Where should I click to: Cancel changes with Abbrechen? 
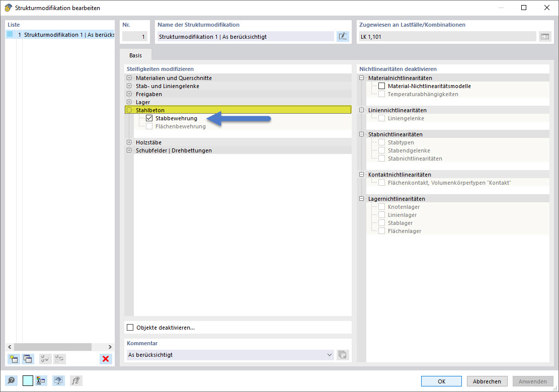(x=487, y=381)
